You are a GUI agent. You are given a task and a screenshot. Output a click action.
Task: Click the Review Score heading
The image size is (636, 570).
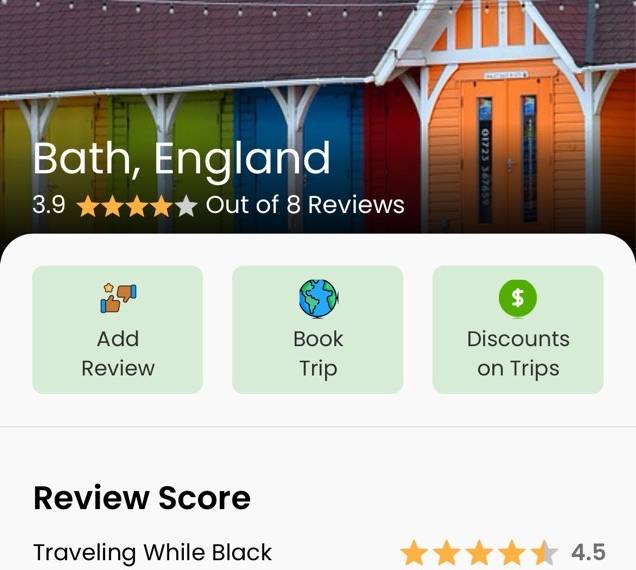pos(142,498)
